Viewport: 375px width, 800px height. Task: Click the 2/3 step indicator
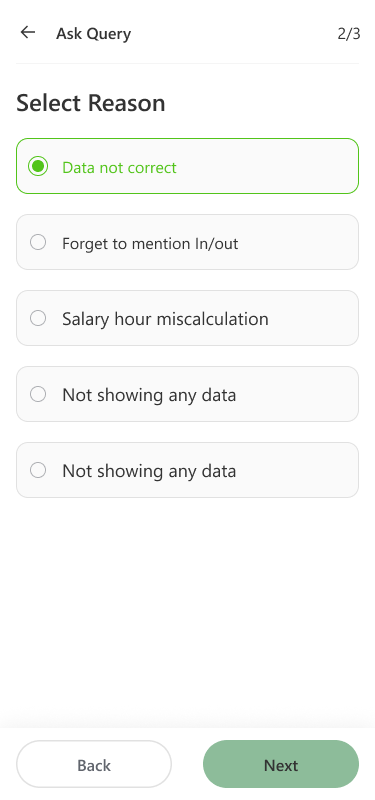coord(349,34)
